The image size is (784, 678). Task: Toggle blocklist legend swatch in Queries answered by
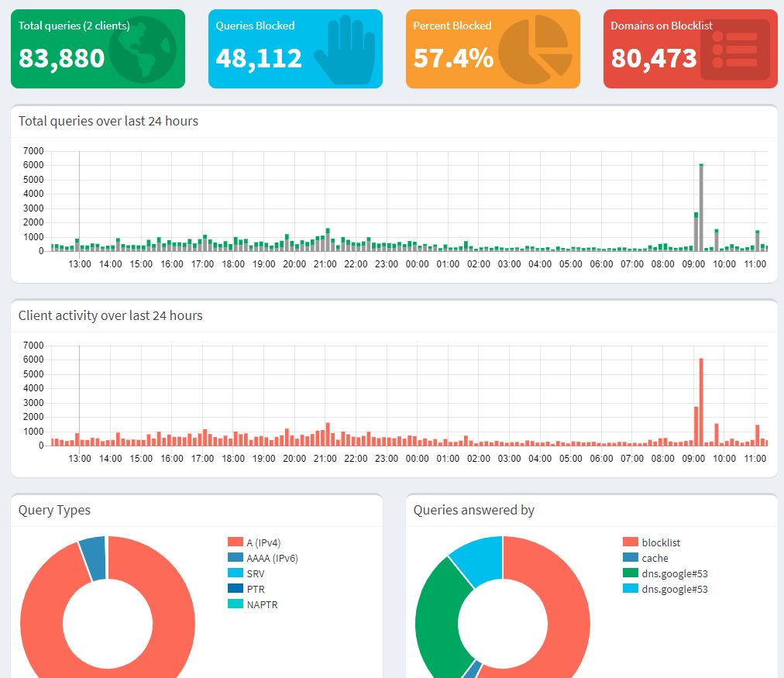click(x=631, y=542)
